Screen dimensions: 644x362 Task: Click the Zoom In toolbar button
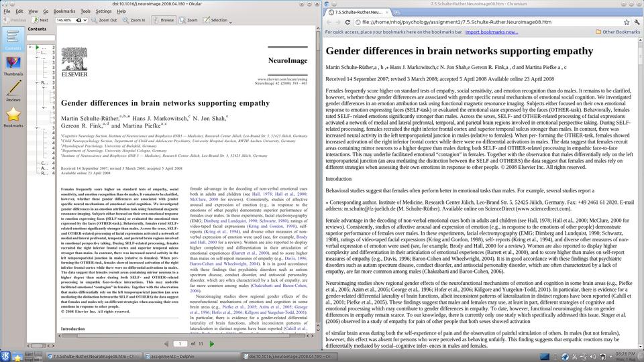click(133, 20)
